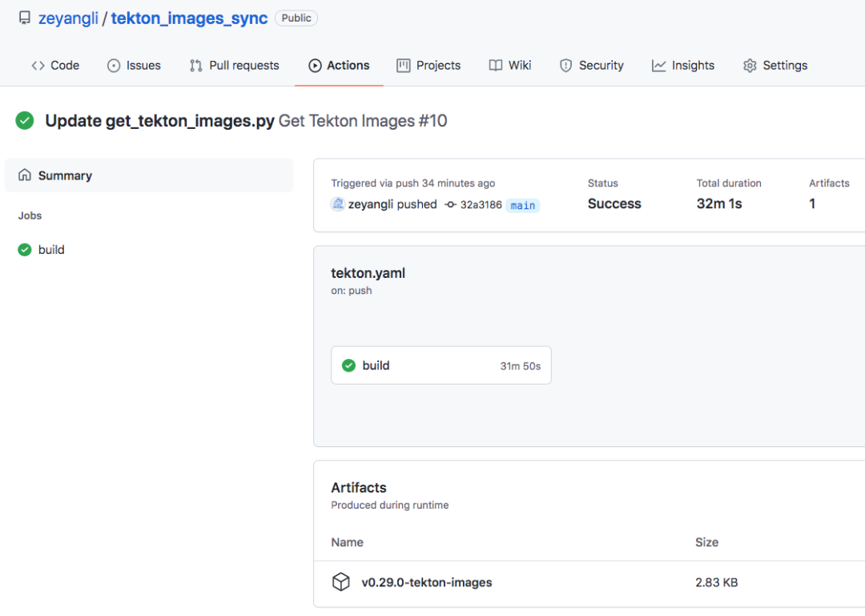Viewport: 865px width, 616px height.
Task: Click green check icon in build job box
Action: point(348,365)
